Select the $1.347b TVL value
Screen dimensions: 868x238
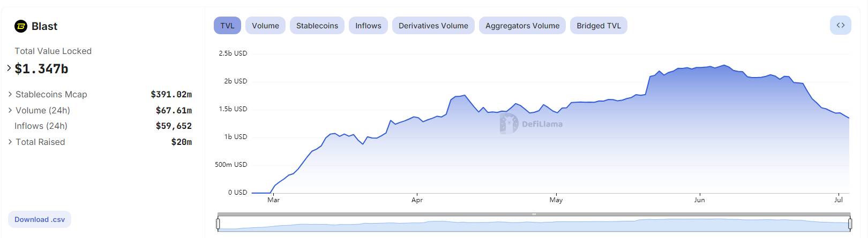[x=41, y=68]
